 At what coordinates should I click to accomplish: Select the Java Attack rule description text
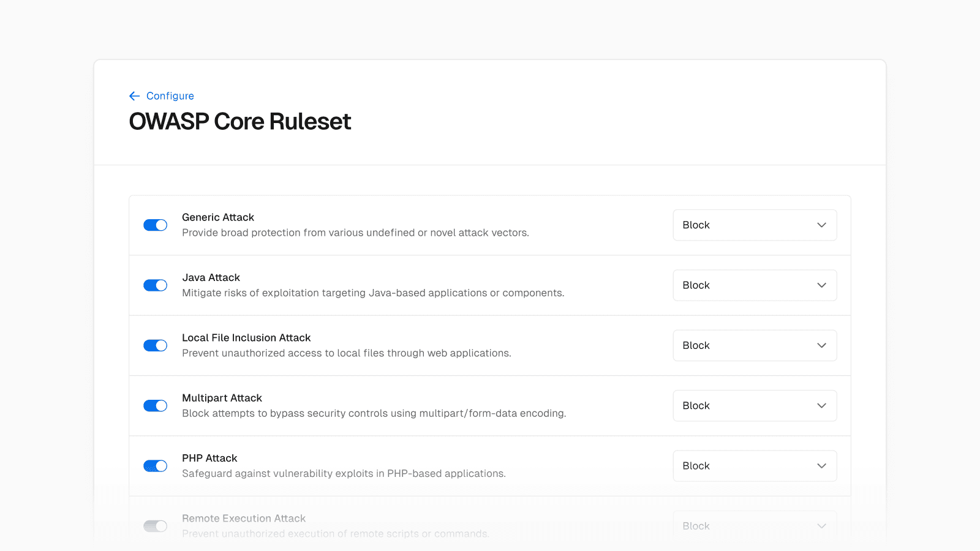373,293
